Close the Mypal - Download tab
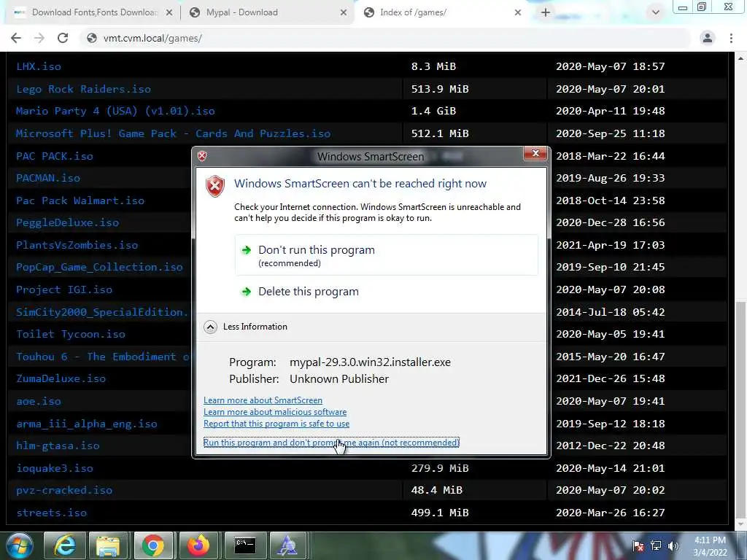747x560 pixels. (x=344, y=12)
